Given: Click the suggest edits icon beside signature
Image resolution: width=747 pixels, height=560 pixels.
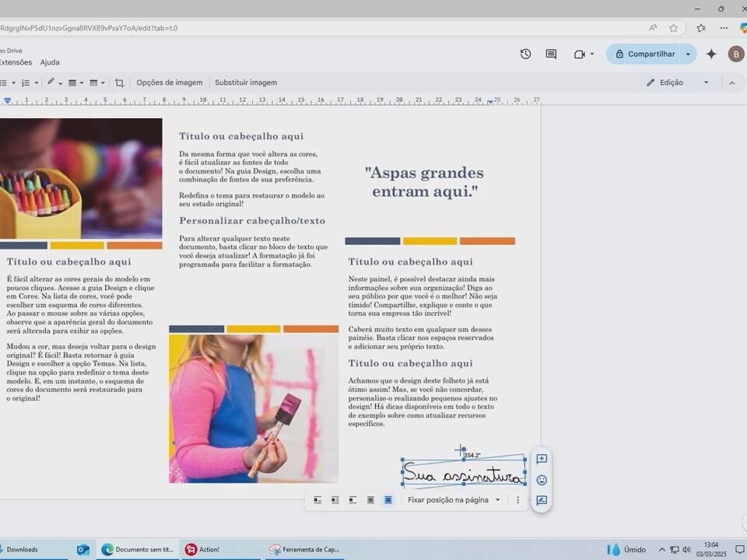Looking at the screenshot, I should (x=542, y=501).
